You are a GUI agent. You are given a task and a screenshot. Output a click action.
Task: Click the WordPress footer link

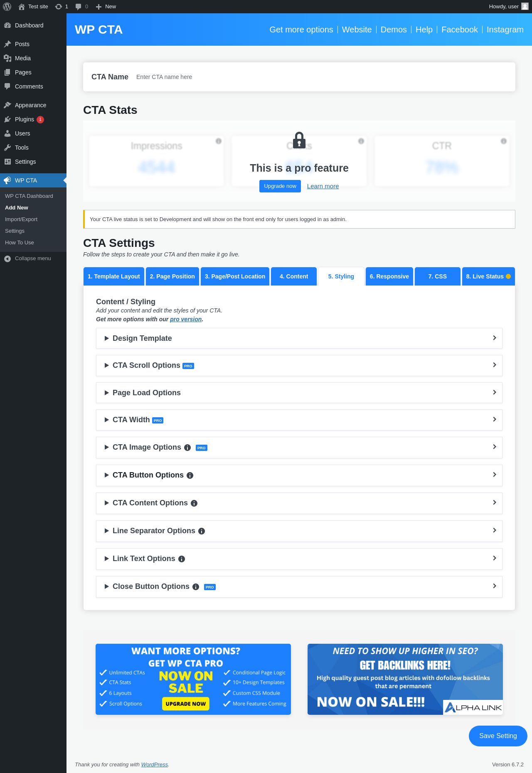[155, 765]
